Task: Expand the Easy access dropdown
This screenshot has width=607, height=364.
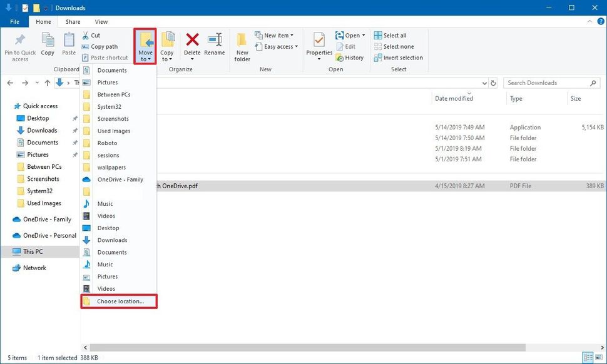Action: point(277,46)
